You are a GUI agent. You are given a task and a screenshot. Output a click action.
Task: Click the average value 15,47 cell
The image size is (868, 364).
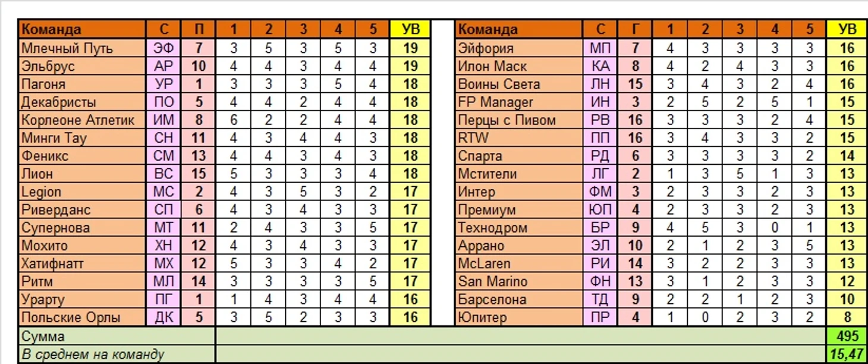click(847, 354)
